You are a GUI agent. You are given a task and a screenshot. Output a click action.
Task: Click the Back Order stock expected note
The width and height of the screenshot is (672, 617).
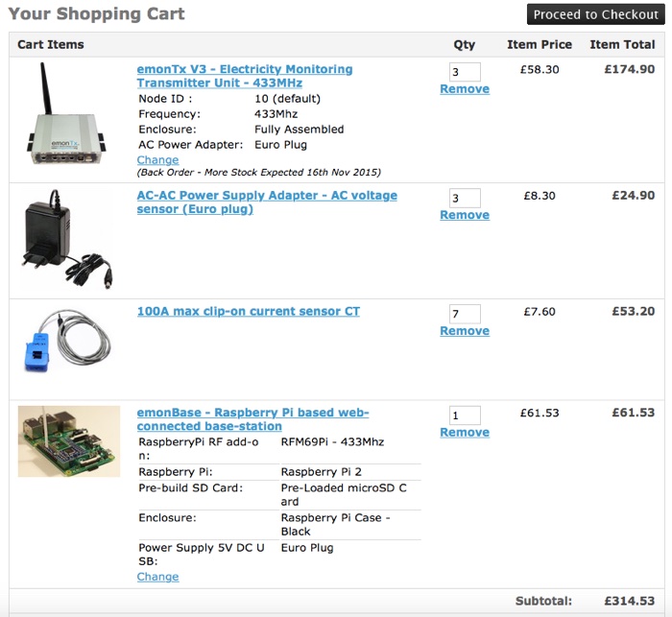[259, 173]
